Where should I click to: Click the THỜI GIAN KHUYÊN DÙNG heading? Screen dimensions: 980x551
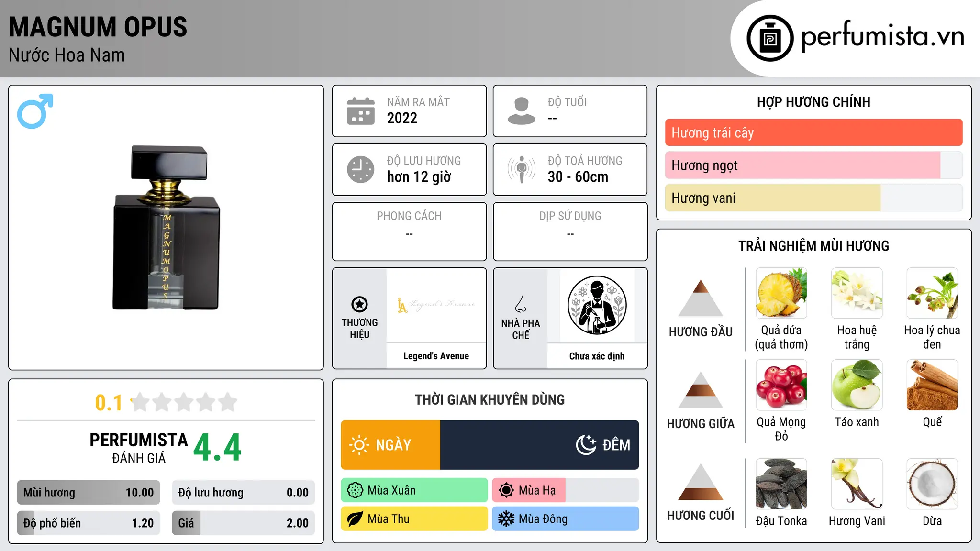(490, 399)
